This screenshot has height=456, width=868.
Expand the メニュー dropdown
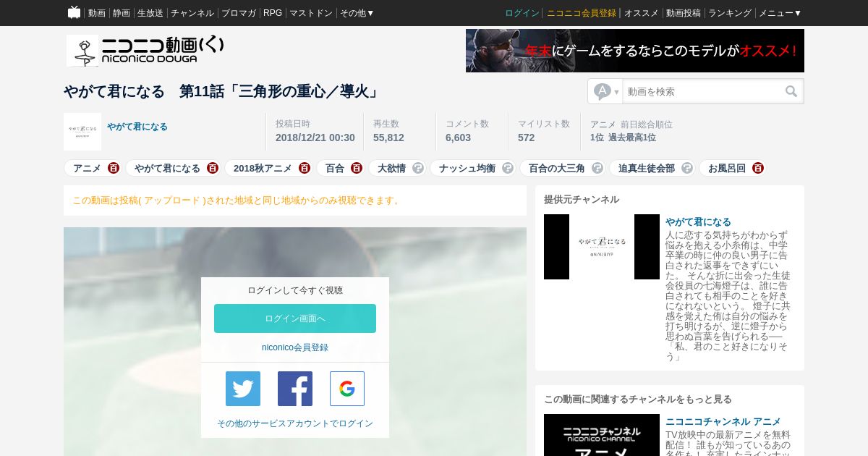click(x=780, y=13)
